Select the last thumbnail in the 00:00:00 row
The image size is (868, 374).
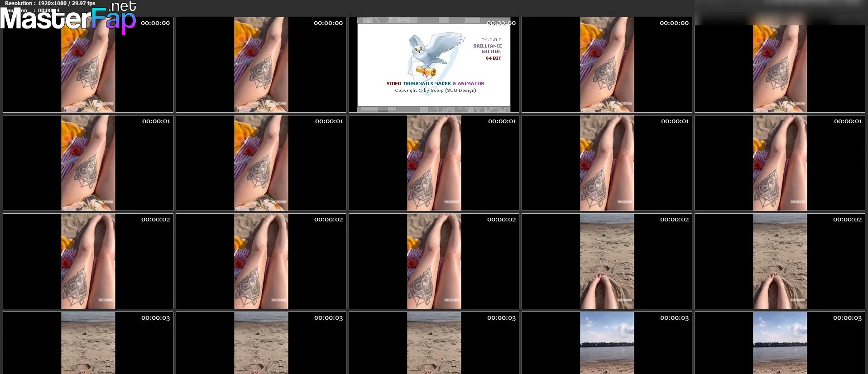(x=780, y=68)
